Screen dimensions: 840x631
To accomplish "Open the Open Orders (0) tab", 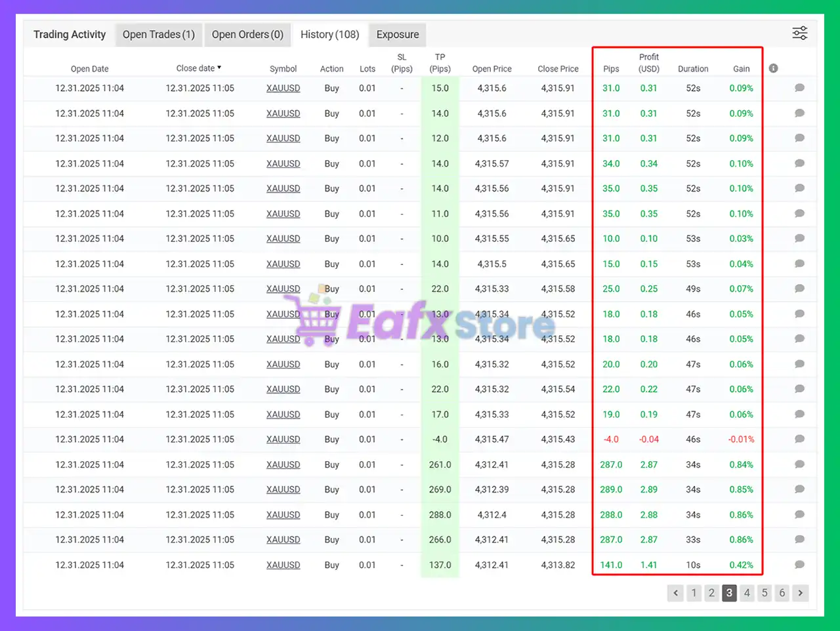I will tap(247, 34).
